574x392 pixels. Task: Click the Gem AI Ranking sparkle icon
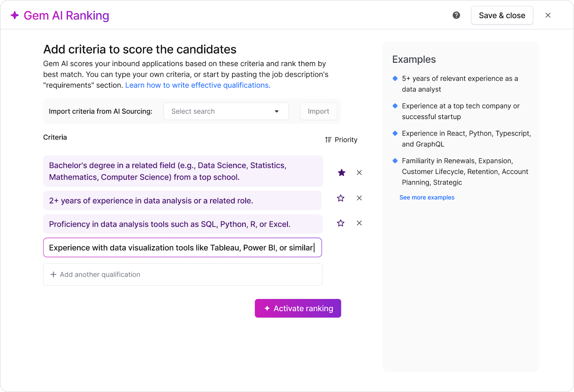click(15, 15)
